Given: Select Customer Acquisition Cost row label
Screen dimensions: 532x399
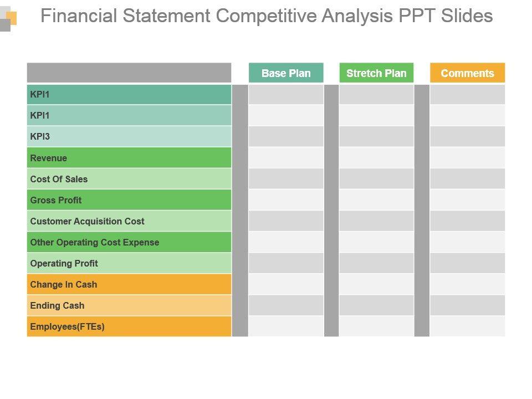Looking at the screenshot, I should 129,221.
